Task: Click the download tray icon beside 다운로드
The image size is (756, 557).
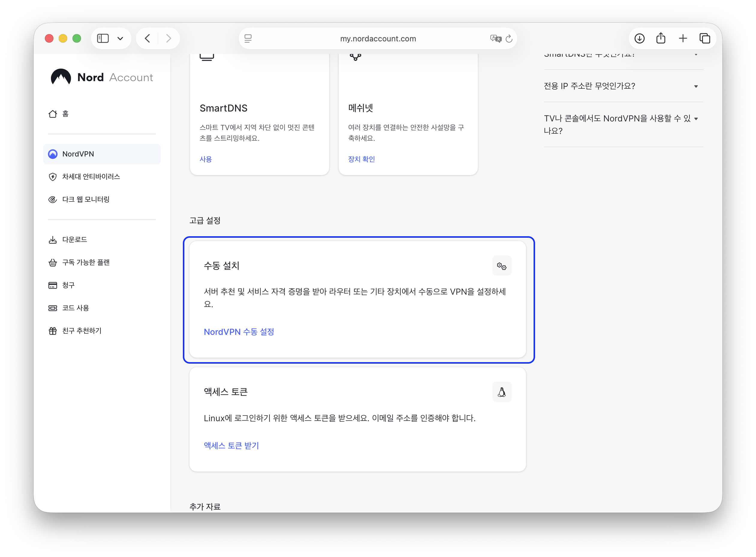Action: [x=52, y=240]
